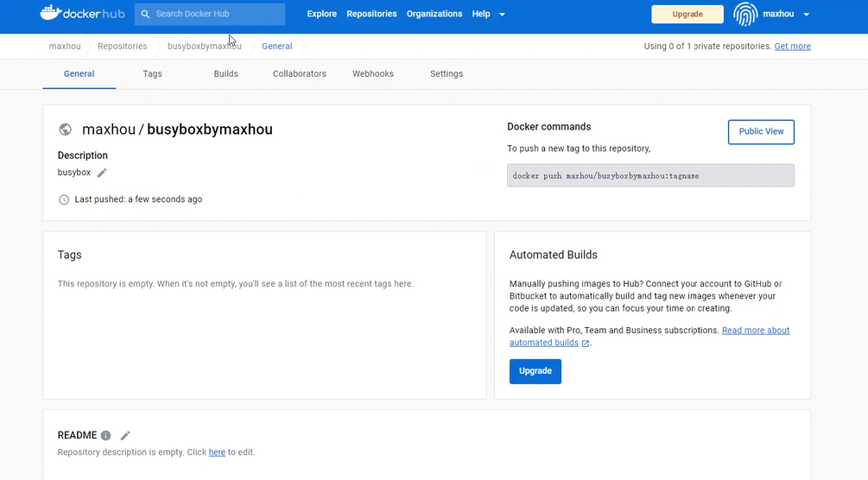Click the blue Upgrade button under Automated Builds
Viewport: 868px width, 480px height.
(535, 371)
